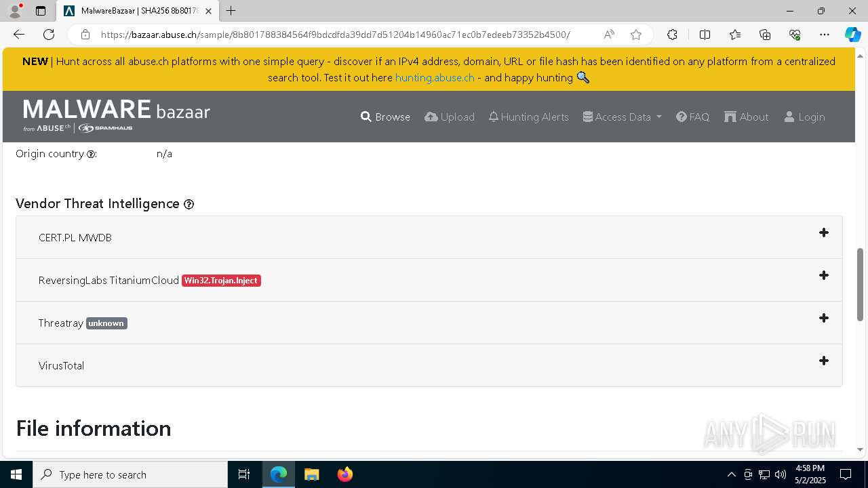Open Windows Start menu

pos(16,474)
